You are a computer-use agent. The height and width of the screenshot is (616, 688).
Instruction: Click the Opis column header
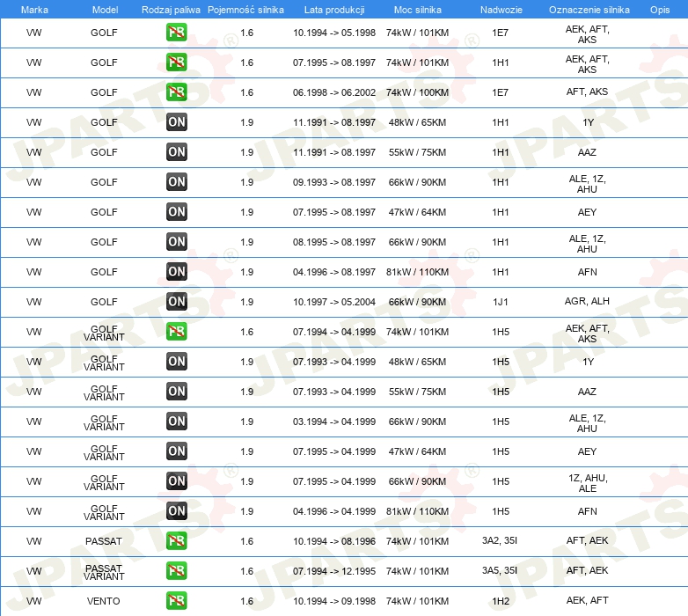(x=660, y=10)
